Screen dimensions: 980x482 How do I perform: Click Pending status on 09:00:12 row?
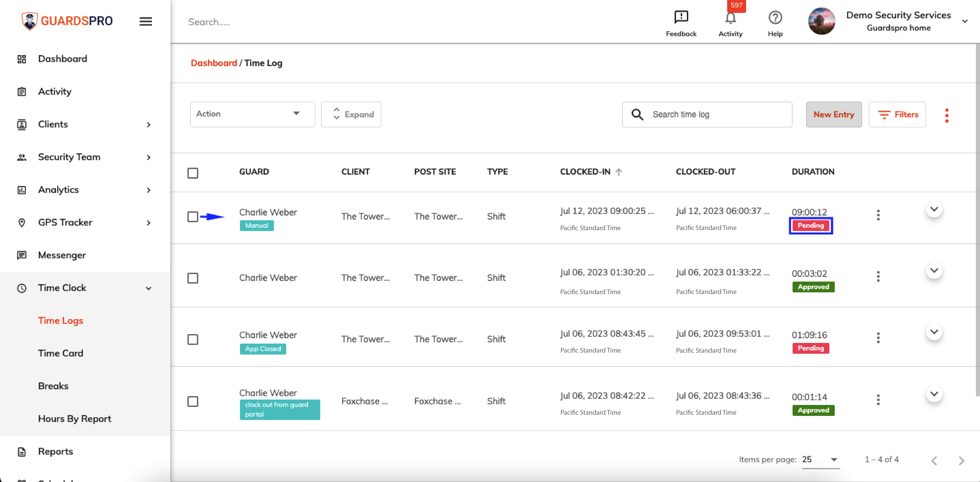(811, 226)
